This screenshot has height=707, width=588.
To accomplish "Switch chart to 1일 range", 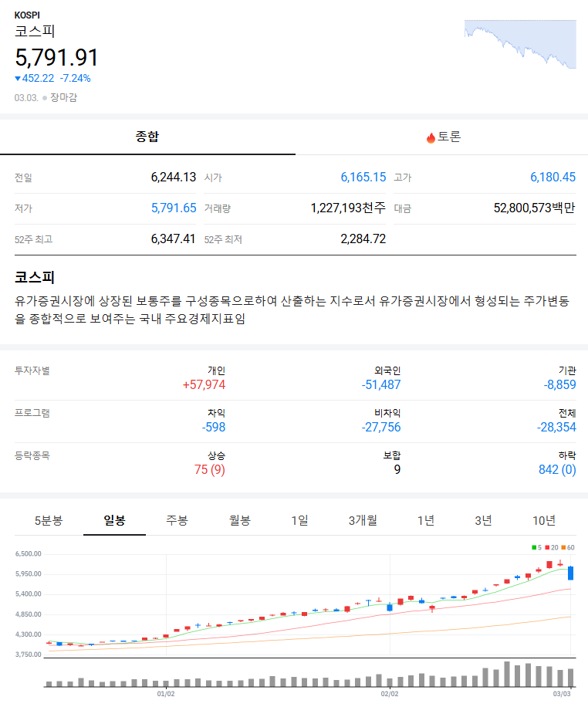I will pos(300,521).
